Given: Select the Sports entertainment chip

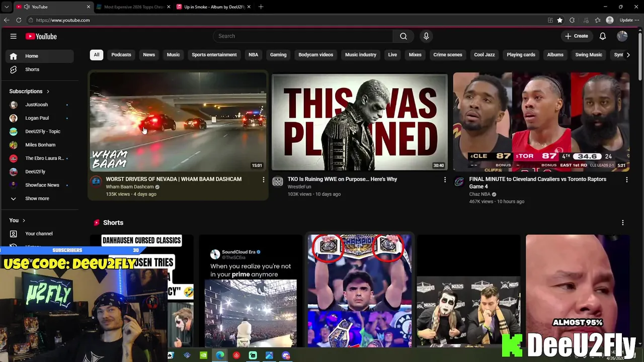Looking at the screenshot, I should tap(214, 55).
